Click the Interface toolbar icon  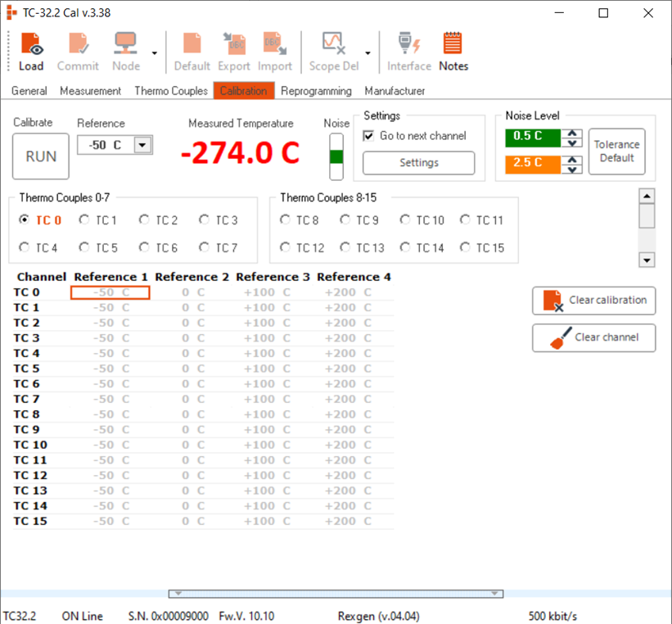coord(408,52)
